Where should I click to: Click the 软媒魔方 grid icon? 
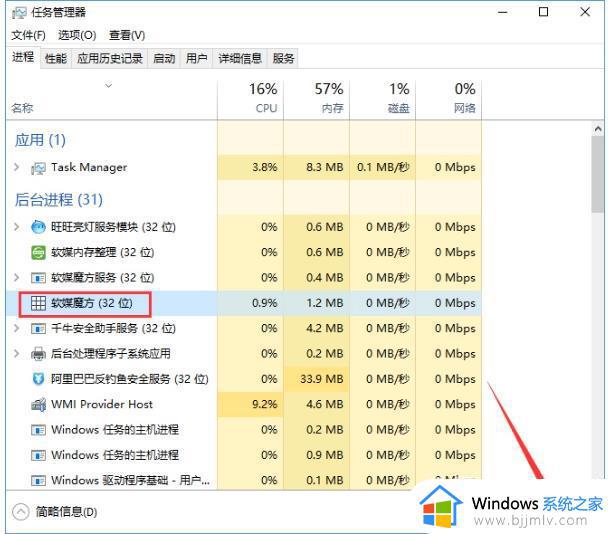(38, 303)
